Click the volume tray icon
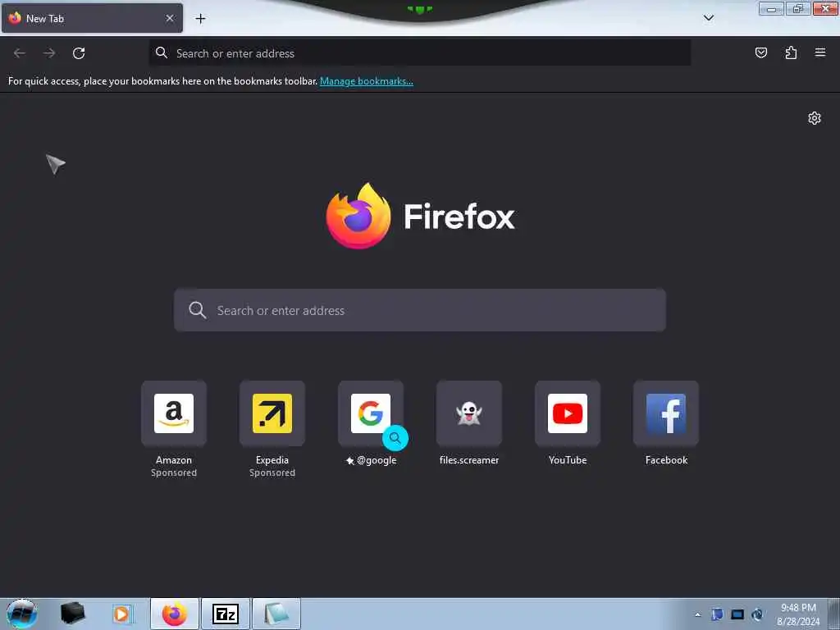The height and width of the screenshot is (630, 840). [x=757, y=614]
